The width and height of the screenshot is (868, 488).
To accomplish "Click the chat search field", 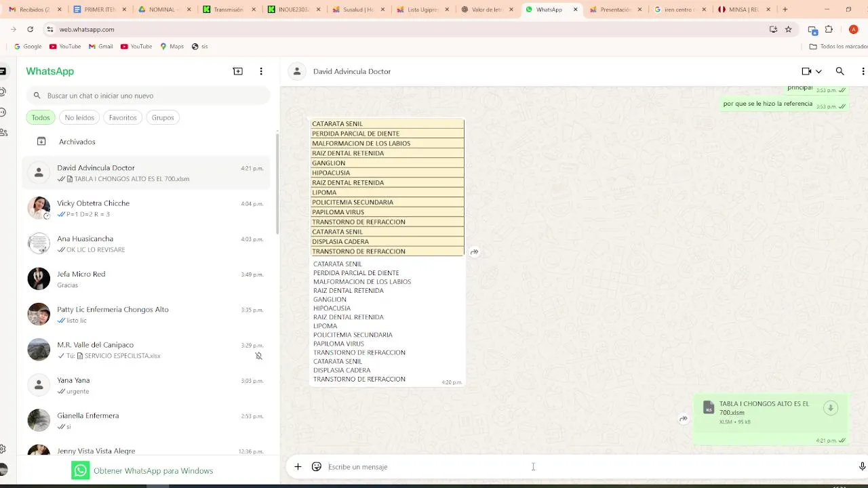I will tap(148, 96).
